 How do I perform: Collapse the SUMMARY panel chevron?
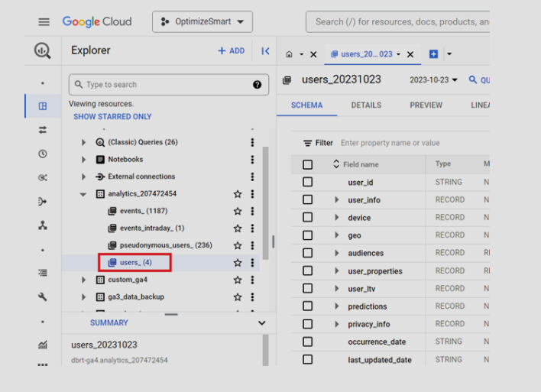pos(262,323)
